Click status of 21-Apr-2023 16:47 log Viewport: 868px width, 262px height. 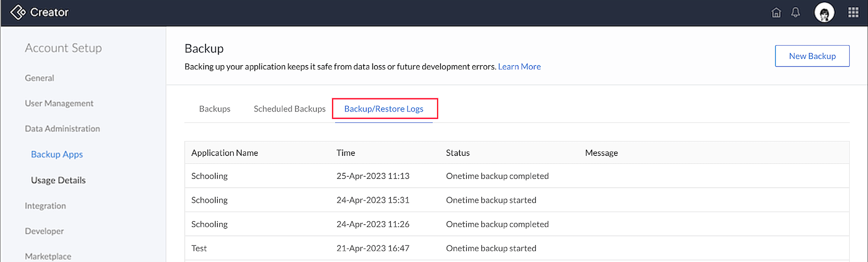491,248
